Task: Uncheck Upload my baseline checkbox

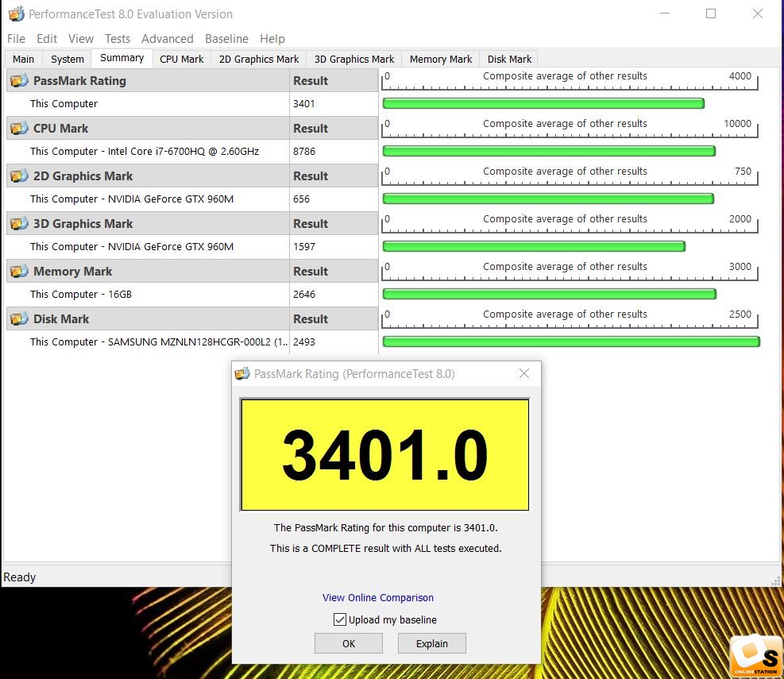Action: [x=339, y=619]
